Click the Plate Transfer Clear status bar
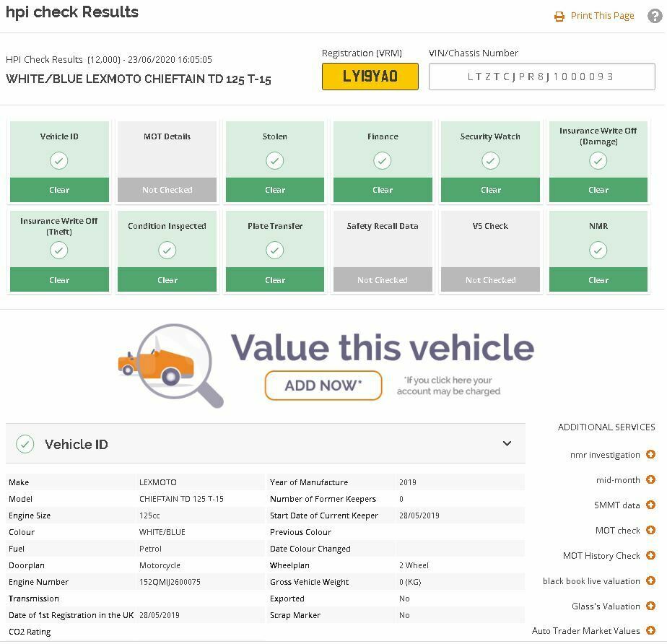The image size is (667, 644). [275, 280]
